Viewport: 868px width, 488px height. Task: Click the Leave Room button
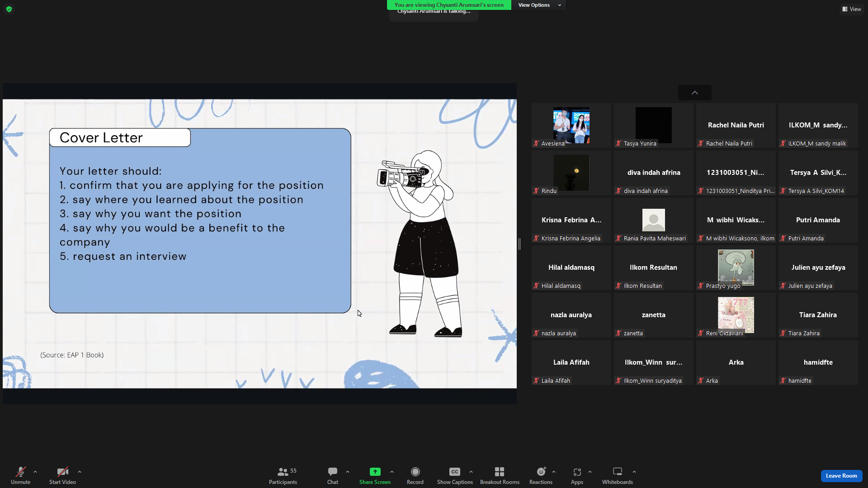coord(841,476)
